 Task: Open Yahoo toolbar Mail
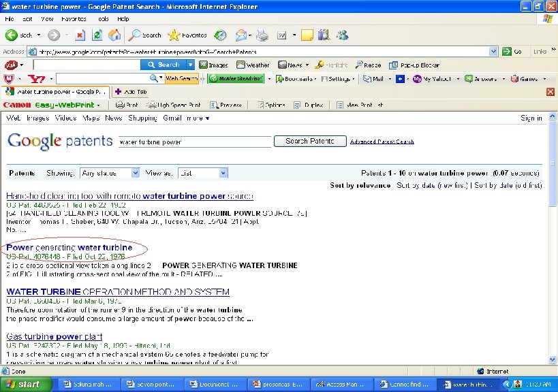pyautogui.click(x=373, y=78)
